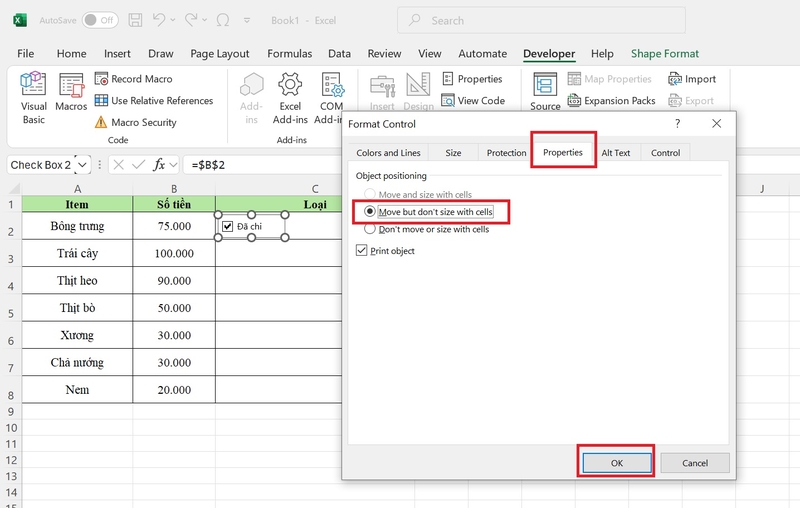Select row 5 header

coord(11,308)
